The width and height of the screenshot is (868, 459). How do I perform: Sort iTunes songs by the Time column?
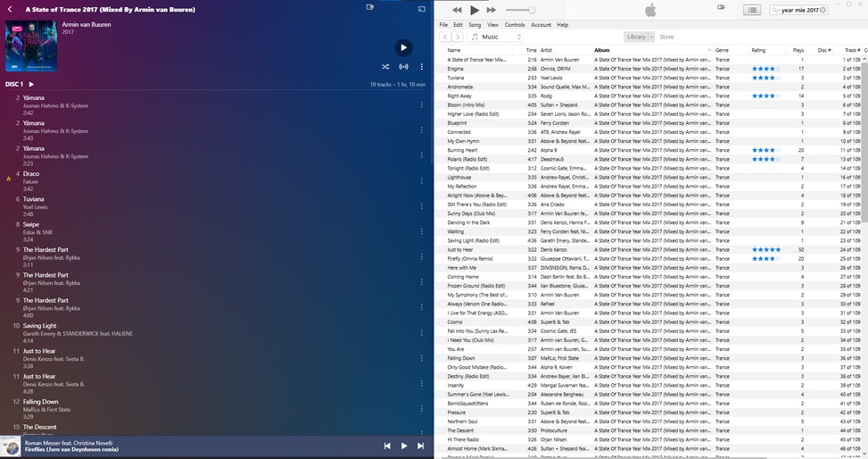point(530,50)
